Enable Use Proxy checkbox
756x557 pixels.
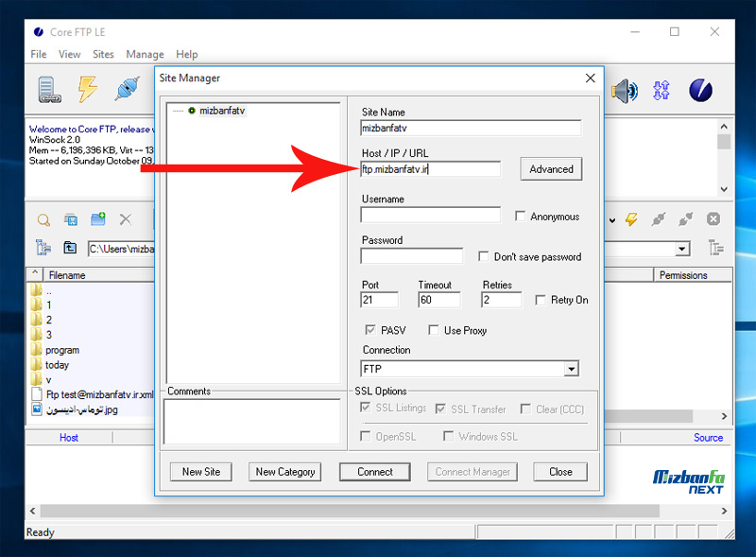(434, 330)
